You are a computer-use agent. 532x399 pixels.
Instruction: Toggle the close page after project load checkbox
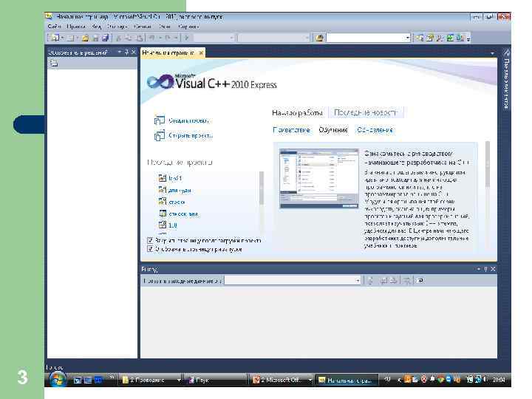[x=150, y=240]
